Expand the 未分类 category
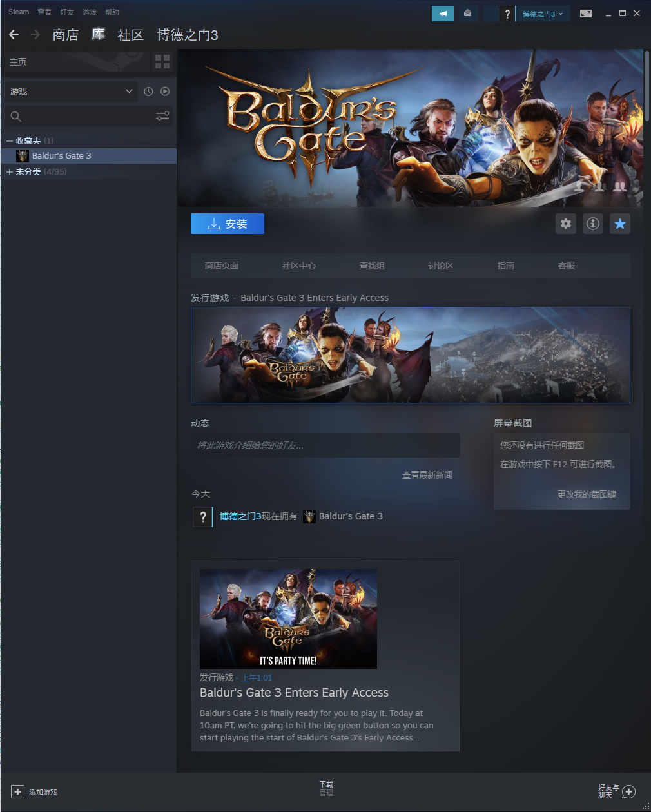Screen dimensions: 651x812 click(10, 171)
